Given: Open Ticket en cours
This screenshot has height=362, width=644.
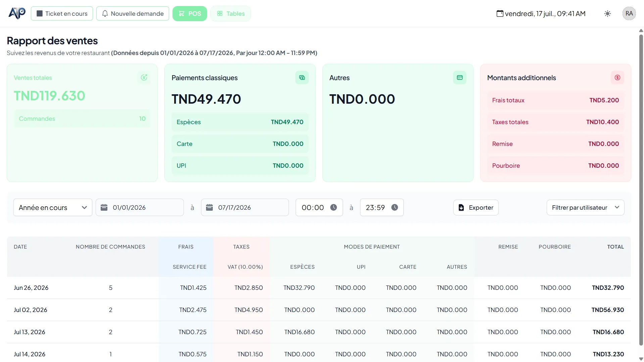Looking at the screenshot, I should [x=62, y=13].
